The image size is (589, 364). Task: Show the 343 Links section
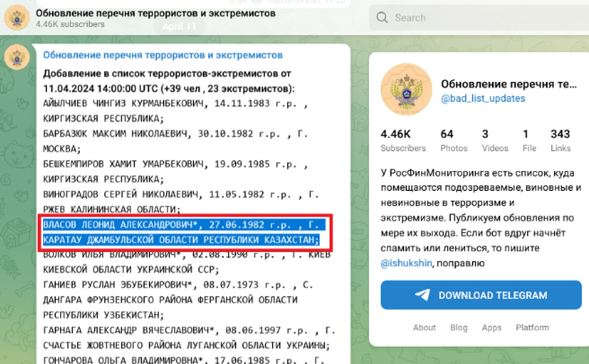560,141
